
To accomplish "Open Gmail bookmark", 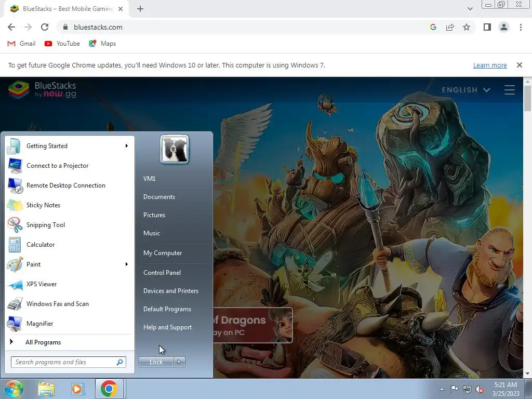I will (x=21, y=44).
